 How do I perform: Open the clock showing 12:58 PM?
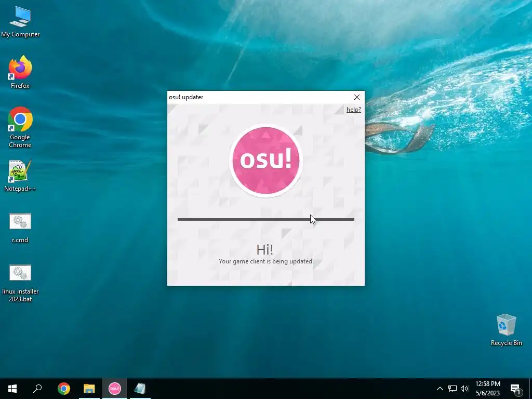coord(488,389)
